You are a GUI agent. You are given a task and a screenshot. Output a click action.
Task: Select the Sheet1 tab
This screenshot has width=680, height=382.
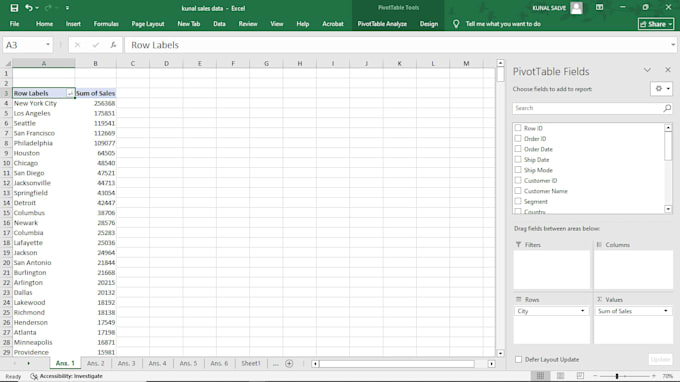[251, 363]
